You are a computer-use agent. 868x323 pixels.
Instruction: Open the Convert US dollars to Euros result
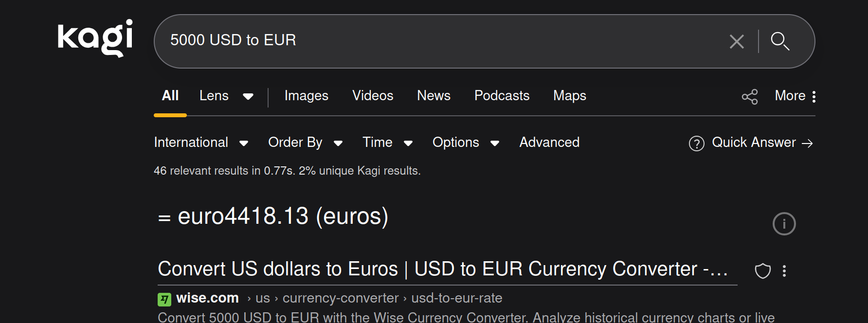point(443,269)
